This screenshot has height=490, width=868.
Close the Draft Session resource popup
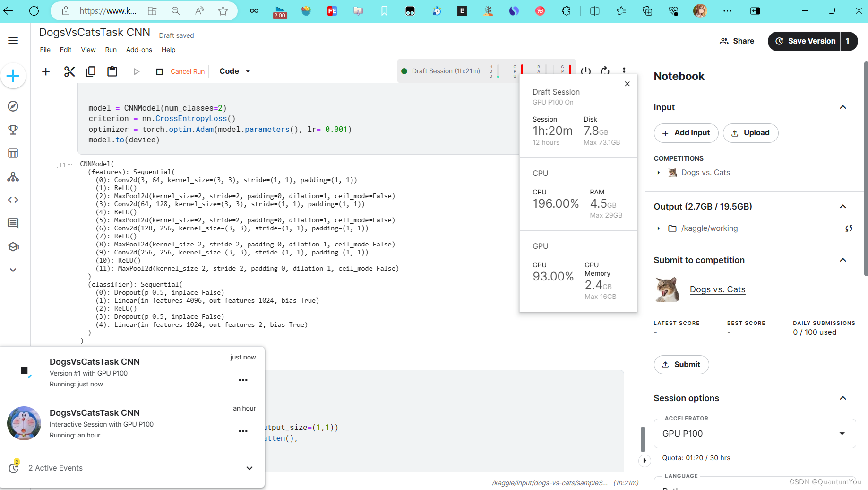(627, 84)
